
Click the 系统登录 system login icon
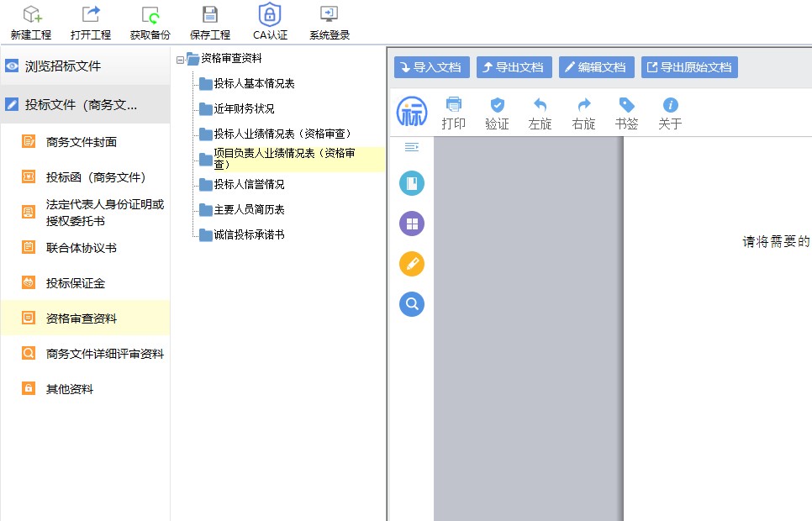[x=329, y=14]
